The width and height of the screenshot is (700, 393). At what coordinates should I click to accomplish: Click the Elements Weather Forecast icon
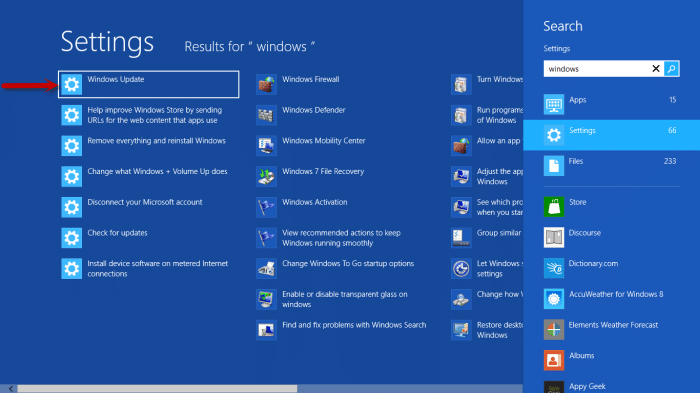point(554,330)
